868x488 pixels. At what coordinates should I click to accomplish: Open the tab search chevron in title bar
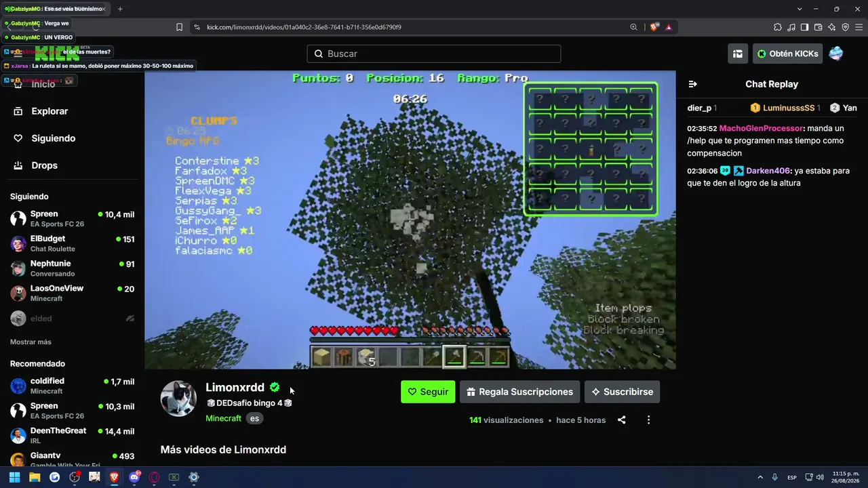tap(800, 9)
